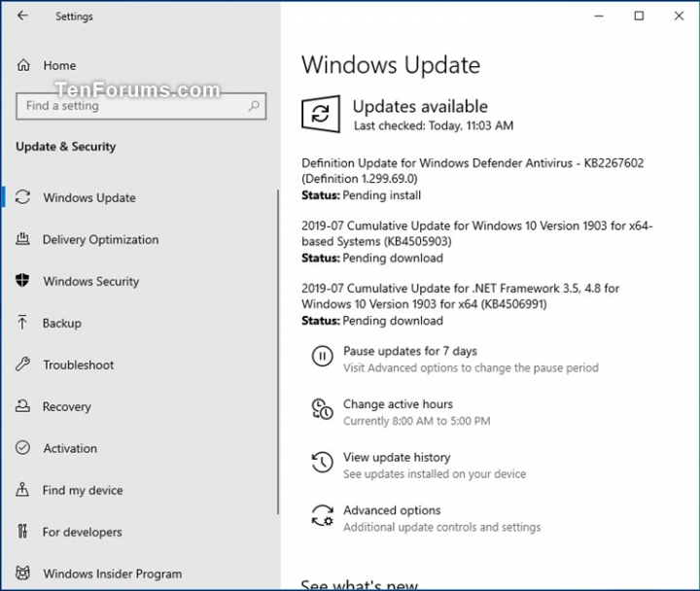Click the pause icon for updates
The height and width of the screenshot is (591, 700).
click(x=323, y=356)
